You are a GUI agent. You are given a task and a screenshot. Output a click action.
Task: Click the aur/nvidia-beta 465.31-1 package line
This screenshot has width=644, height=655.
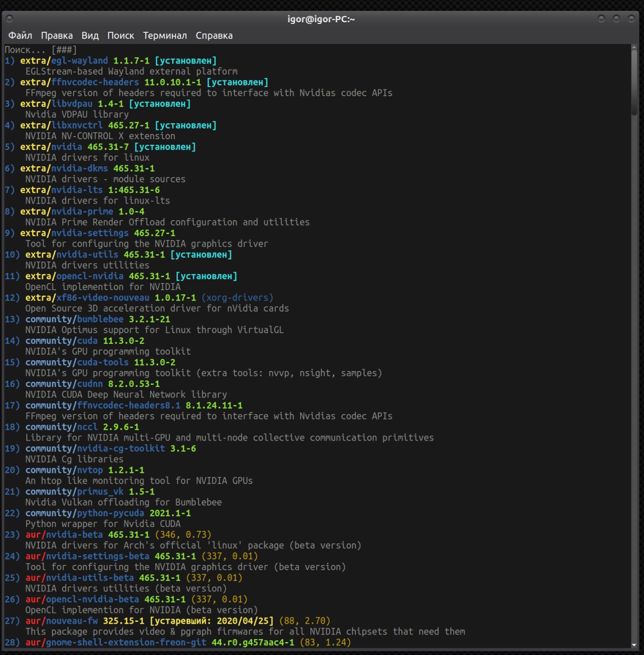[x=108, y=534]
